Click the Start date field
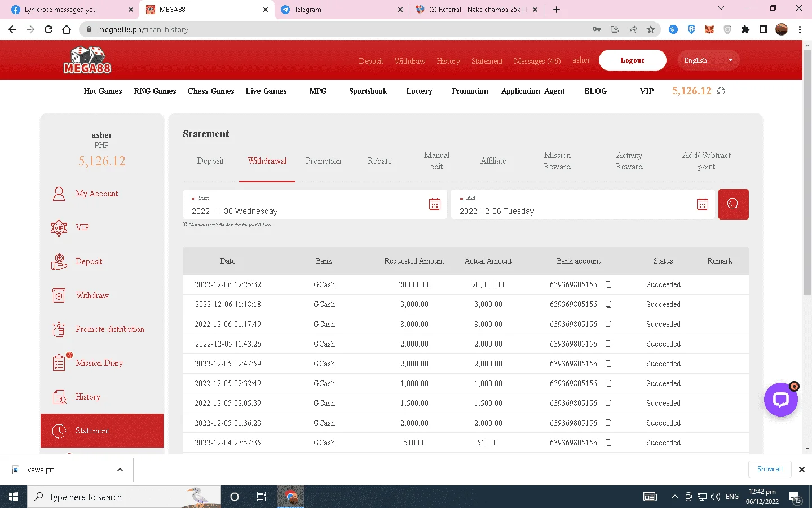The height and width of the screenshot is (508, 812). click(315, 204)
